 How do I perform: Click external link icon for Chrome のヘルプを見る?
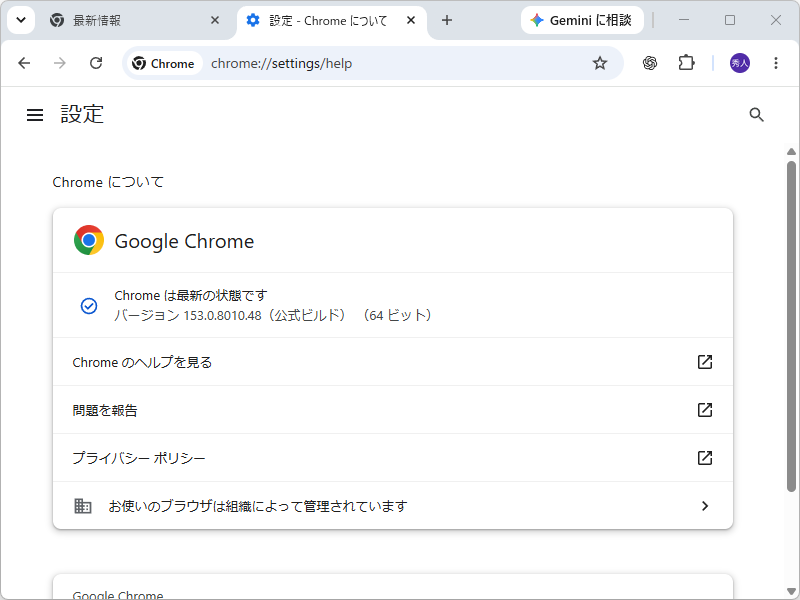705,362
